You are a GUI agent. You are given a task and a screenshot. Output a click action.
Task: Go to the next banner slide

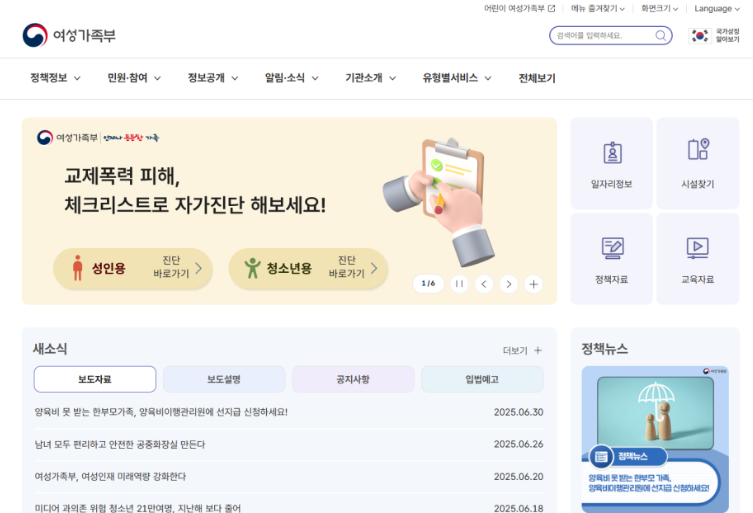click(x=509, y=284)
